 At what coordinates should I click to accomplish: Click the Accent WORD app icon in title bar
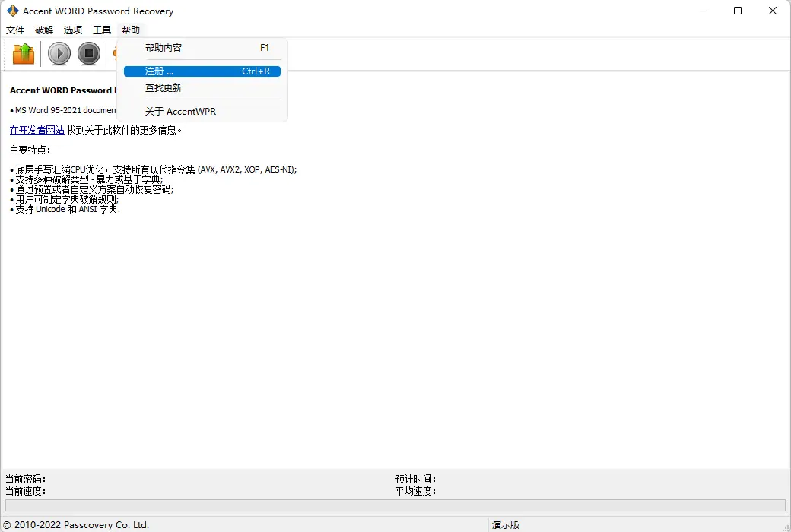[12, 11]
